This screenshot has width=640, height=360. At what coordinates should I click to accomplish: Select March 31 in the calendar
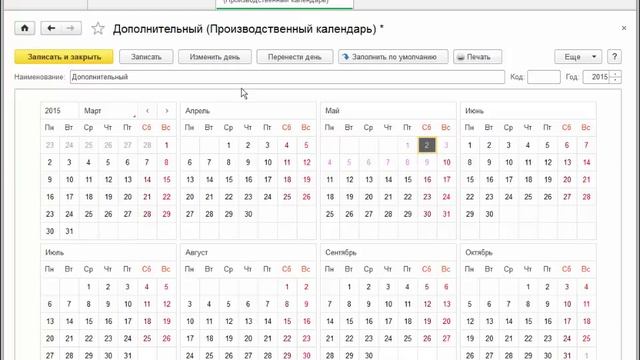(x=69, y=231)
